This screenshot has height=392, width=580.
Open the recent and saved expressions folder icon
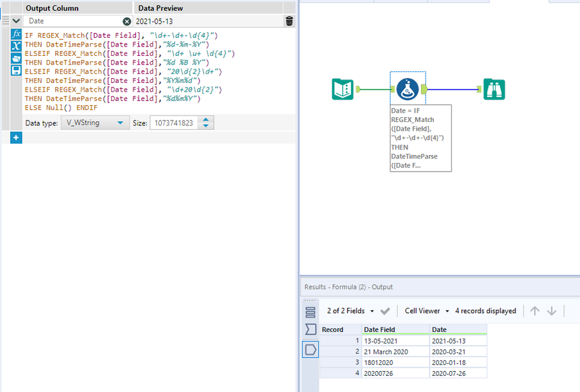coord(16,58)
